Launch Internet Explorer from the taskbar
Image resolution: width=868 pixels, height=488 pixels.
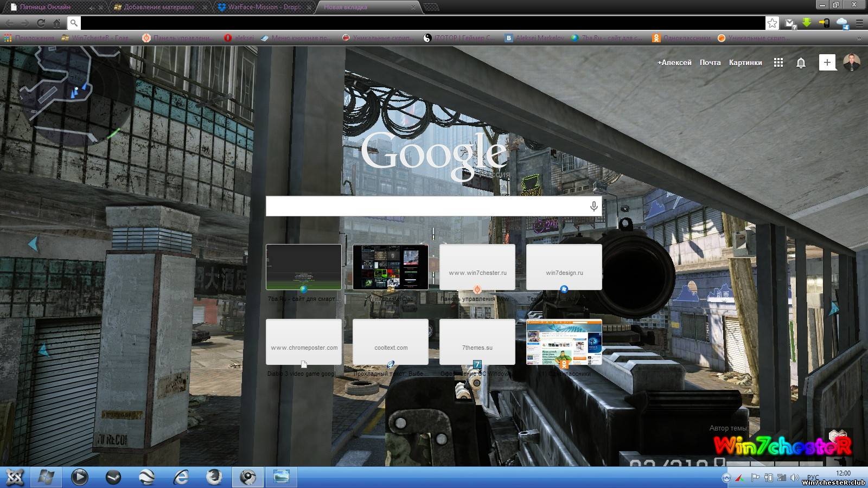[x=181, y=477]
